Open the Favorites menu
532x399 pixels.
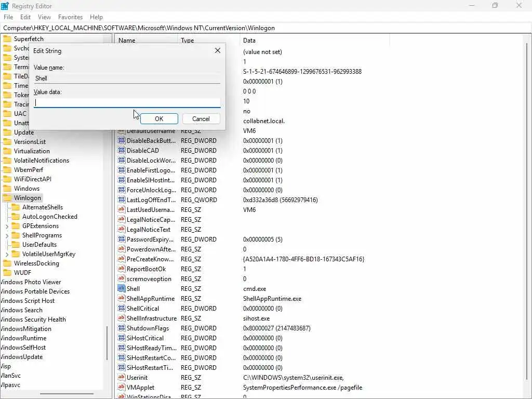70,17
